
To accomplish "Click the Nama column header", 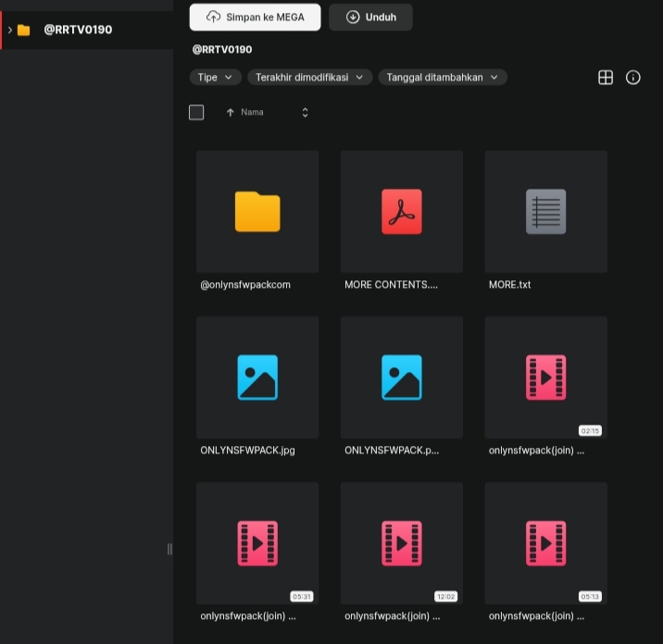I will point(252,112).
